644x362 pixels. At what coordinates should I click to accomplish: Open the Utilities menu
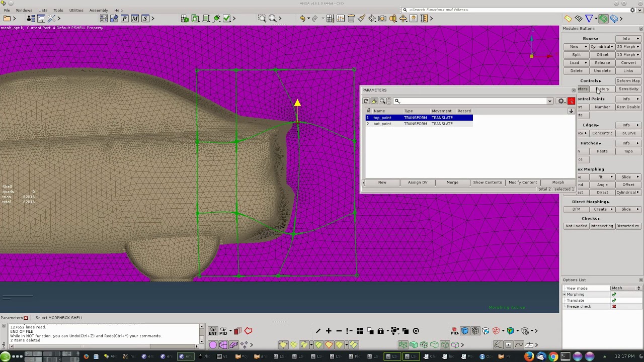76,10
